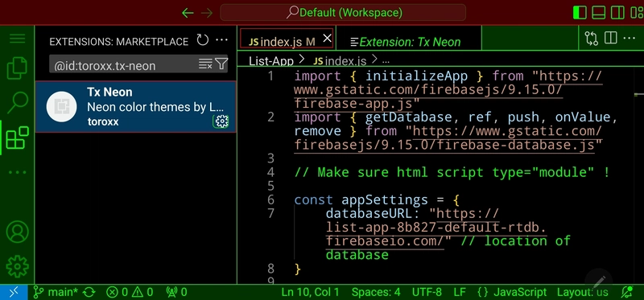The width and height of the screenshot is (644, 300).
Task: Filter extensions with the funnel icon
Action: point(221,64)
